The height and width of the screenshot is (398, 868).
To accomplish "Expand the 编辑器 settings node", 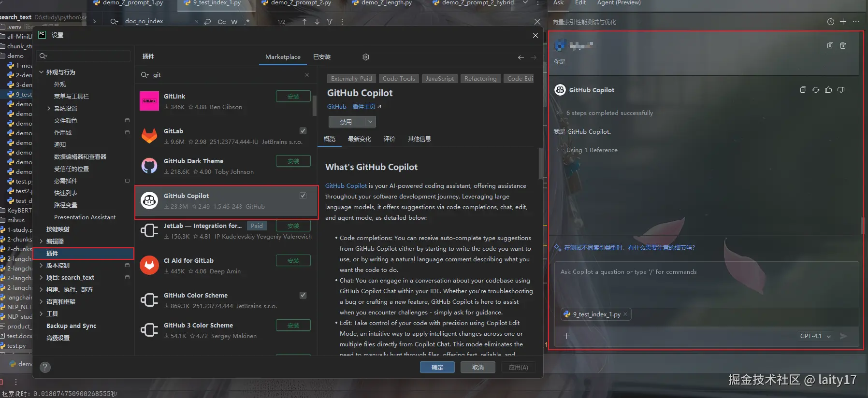I will [42, 241].
